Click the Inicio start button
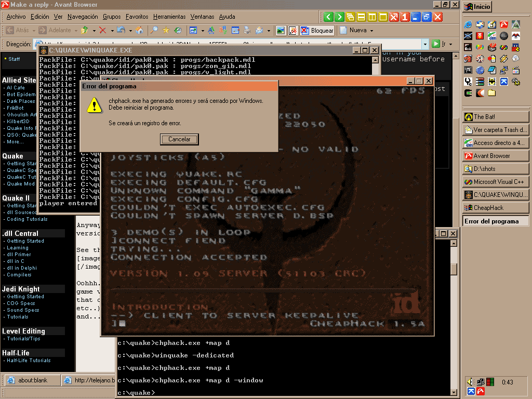This screenshot has width=532, height=399. 477,7
